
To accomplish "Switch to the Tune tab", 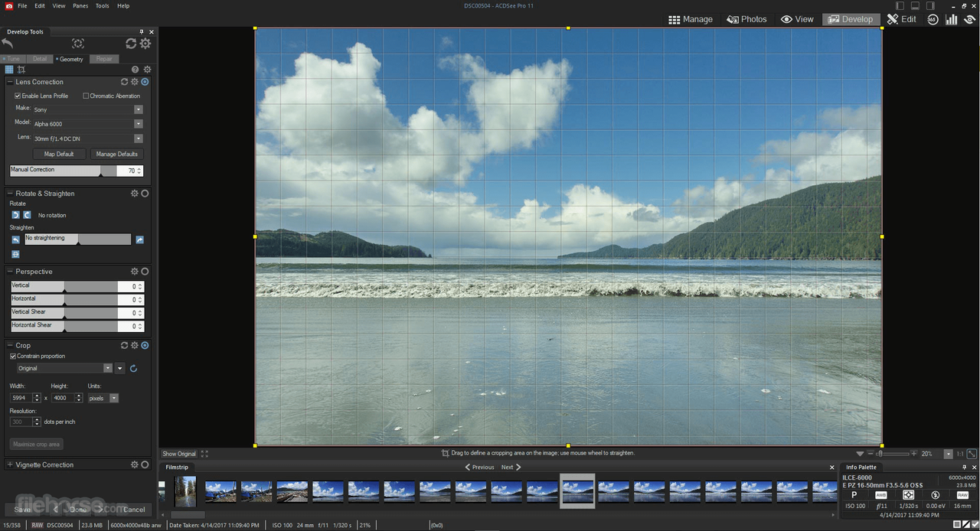I will (11, 58).
